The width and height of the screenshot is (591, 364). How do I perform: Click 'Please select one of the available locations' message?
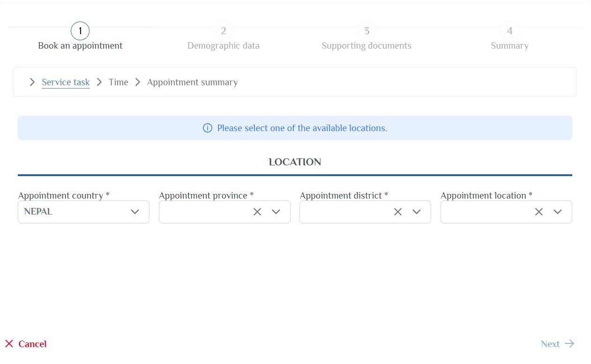point(302,128)
